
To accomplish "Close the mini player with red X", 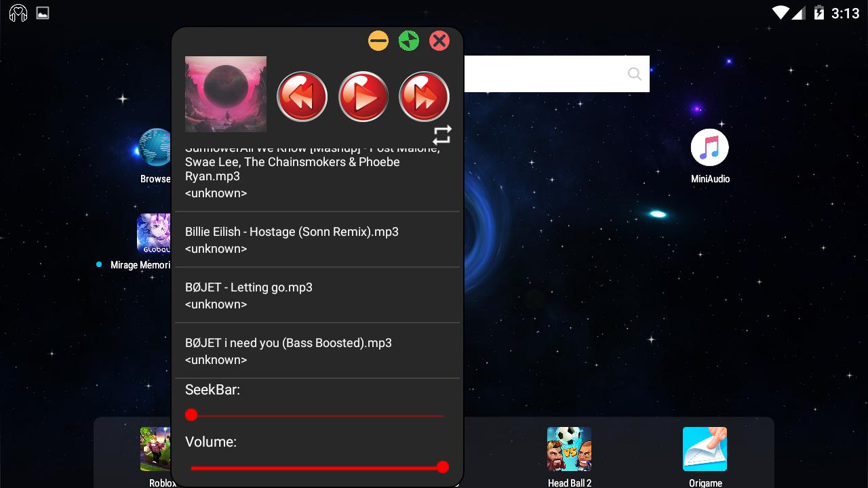I will click(x=439, y=41).
